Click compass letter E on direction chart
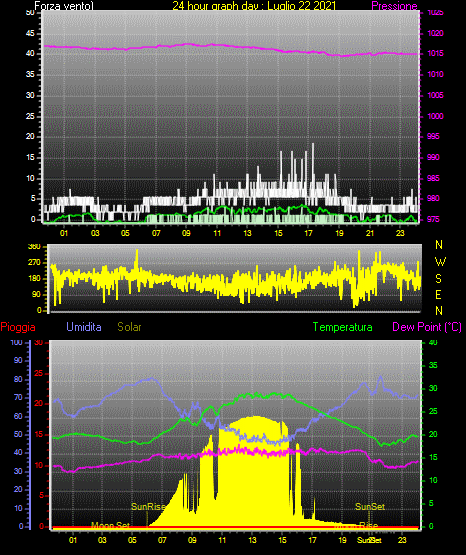The image size is (466, 555). (x=438, y=294)
